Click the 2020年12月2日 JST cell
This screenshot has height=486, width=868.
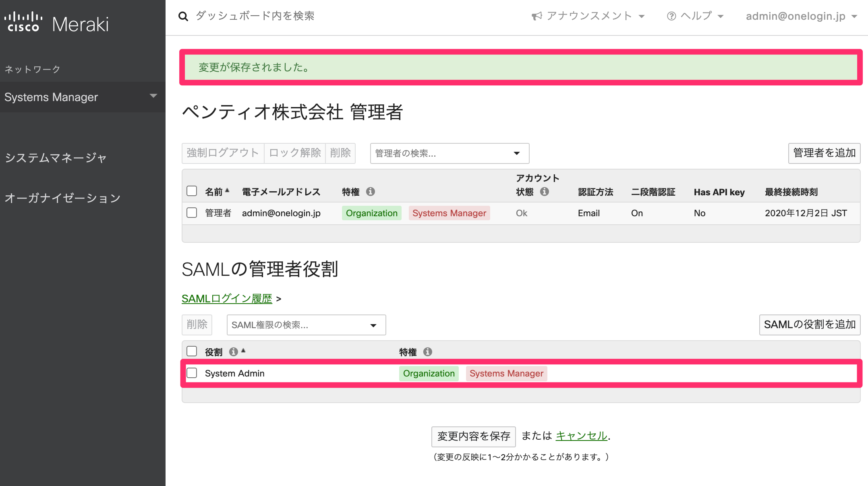point(806,213)
